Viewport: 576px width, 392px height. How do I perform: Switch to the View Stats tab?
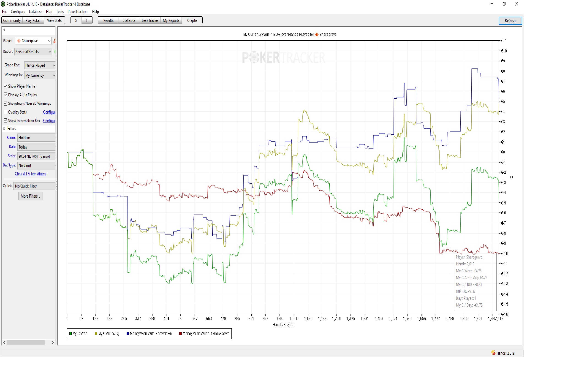point(54,20)
